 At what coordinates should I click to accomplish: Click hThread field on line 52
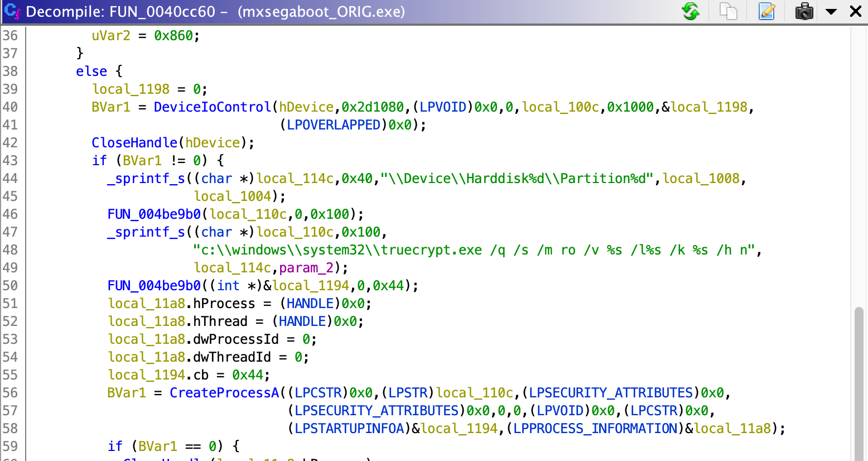pos(220,321)
